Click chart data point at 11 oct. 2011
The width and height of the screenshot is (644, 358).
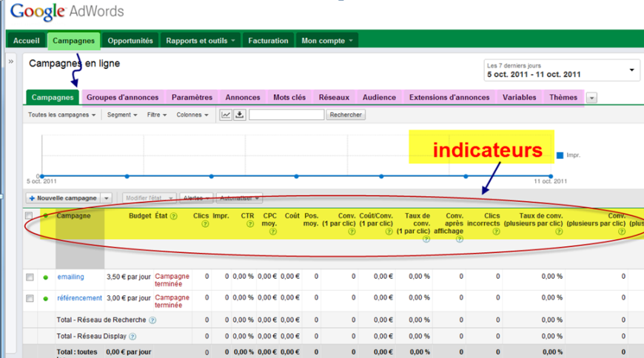point(551,176)
